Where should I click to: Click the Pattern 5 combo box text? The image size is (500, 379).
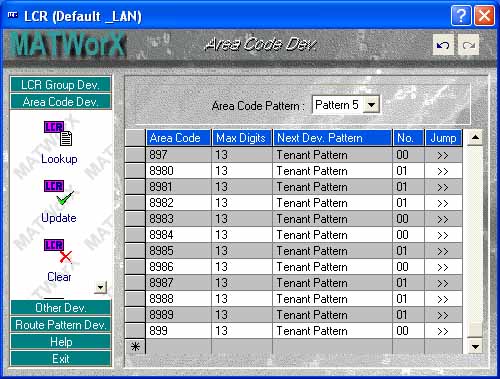coord(337,105)
